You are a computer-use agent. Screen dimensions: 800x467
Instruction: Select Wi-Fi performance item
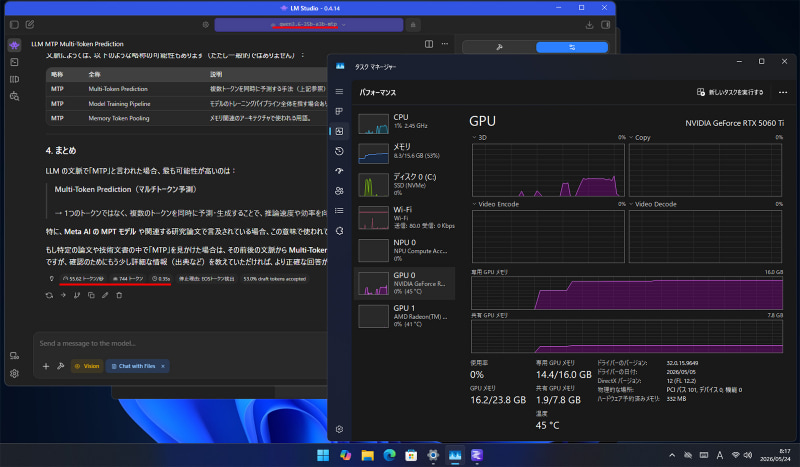[x=405, y=217]
